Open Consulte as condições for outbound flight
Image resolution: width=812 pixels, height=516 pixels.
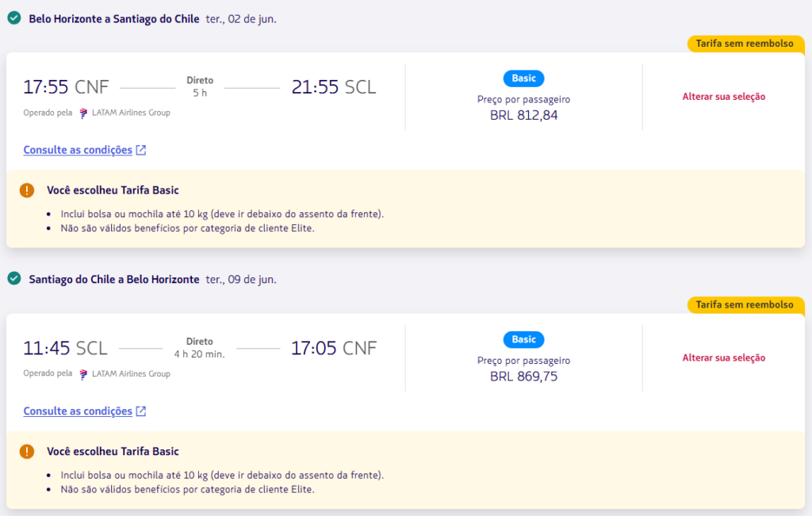[78, 150]
